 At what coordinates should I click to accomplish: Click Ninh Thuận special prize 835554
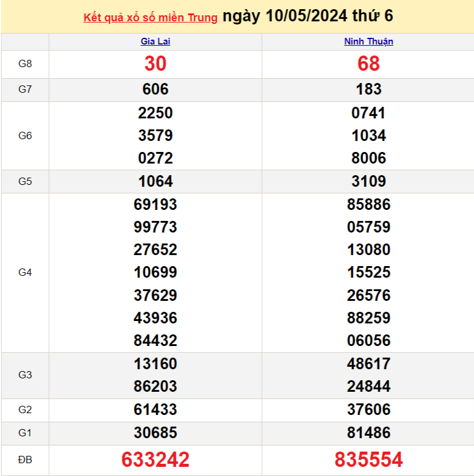[x=368, y=460]
